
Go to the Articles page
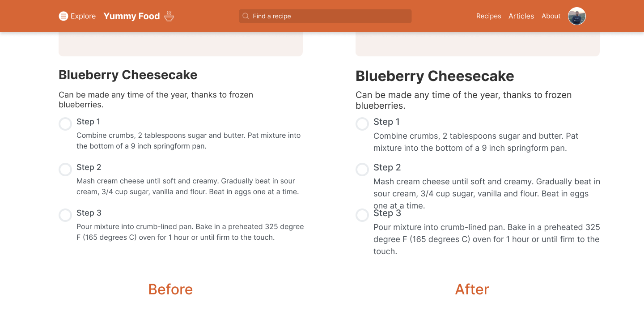point(521,16)
